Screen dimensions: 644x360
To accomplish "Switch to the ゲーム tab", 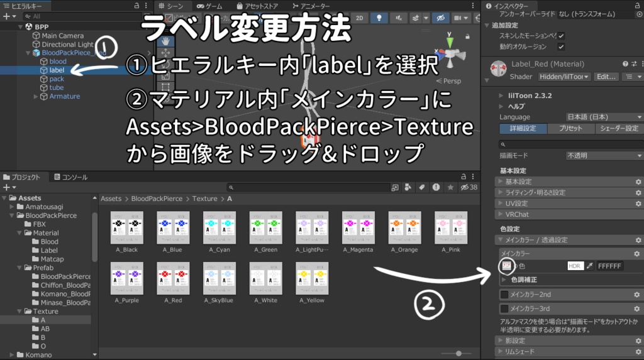I will [209, 6].
